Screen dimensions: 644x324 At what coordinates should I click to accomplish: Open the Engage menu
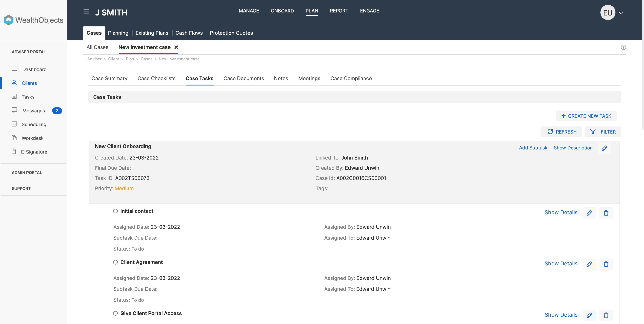tap(369, 11)
